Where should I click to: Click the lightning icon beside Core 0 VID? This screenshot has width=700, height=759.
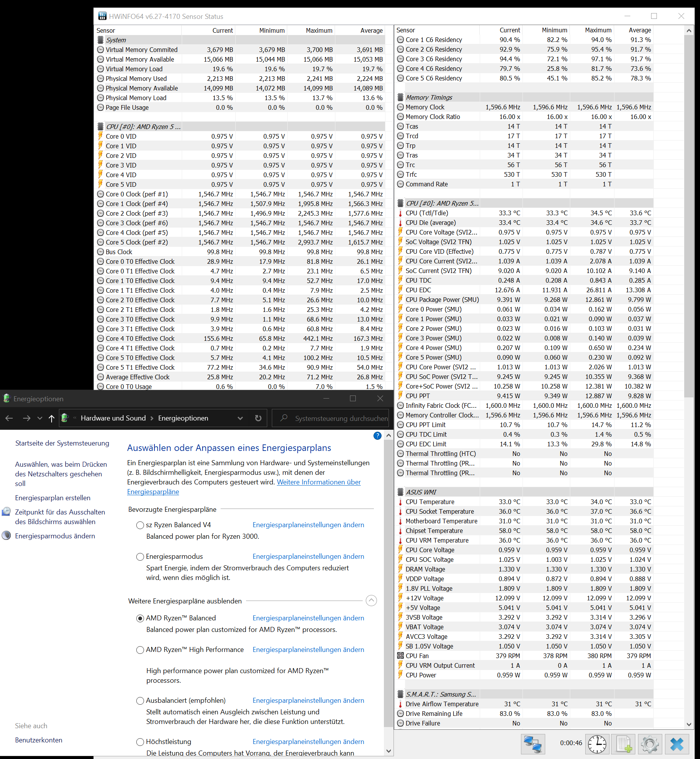click(100, 136)
